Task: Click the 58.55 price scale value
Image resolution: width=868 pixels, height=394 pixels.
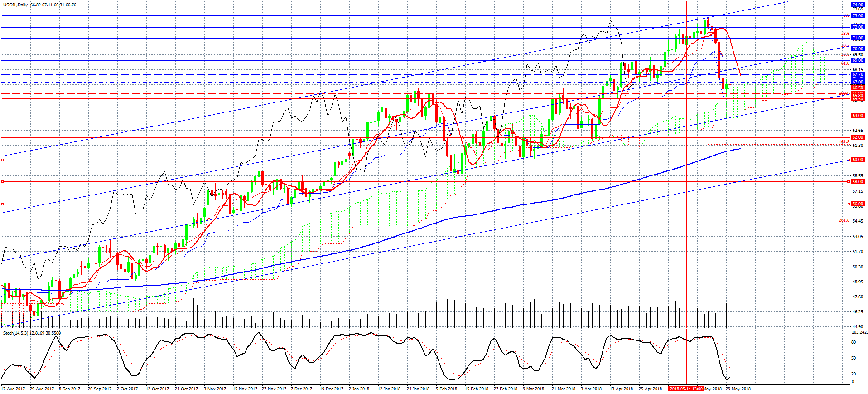Action: point(858,176)
